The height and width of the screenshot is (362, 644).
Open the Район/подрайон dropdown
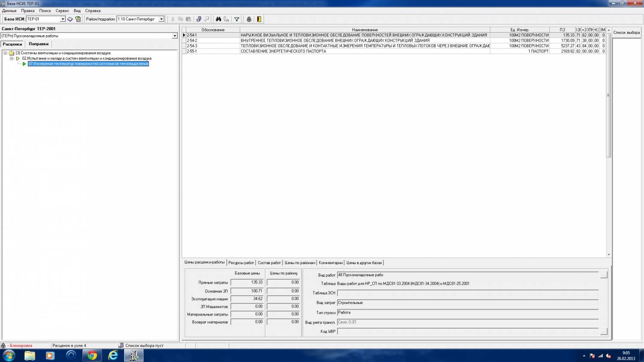(161, 19)
